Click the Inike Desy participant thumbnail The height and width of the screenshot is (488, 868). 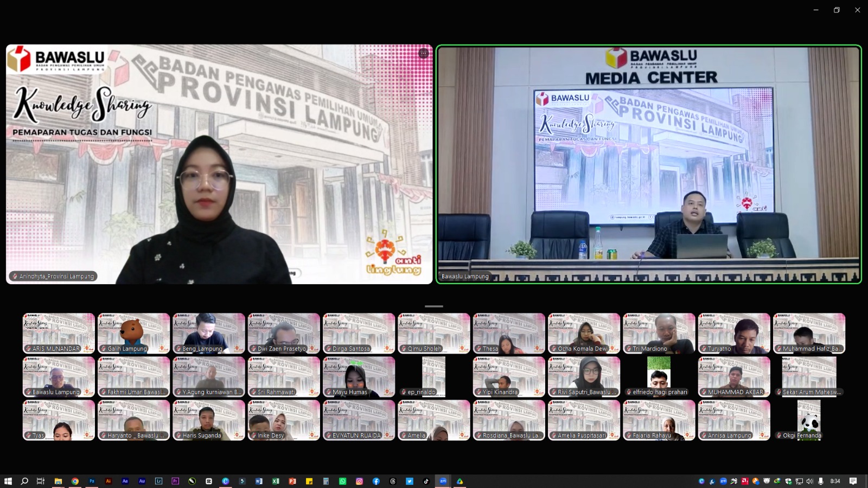click(x=284, y=420)
